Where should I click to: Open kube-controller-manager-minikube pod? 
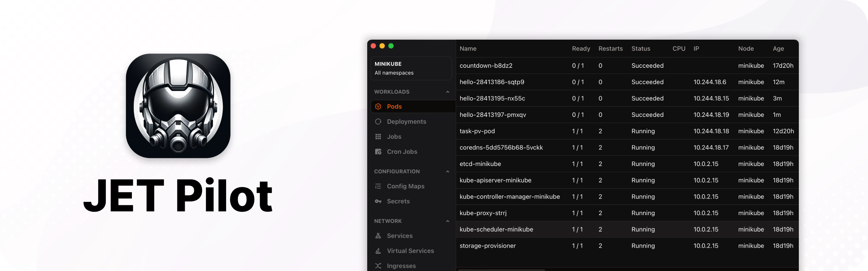point(627,196)
